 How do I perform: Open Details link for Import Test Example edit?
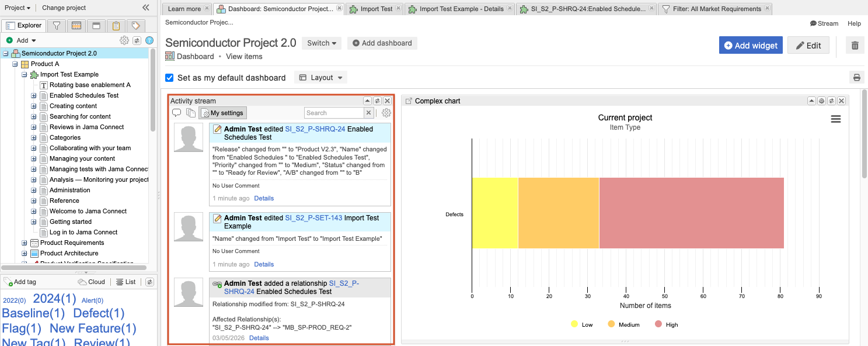264,264
